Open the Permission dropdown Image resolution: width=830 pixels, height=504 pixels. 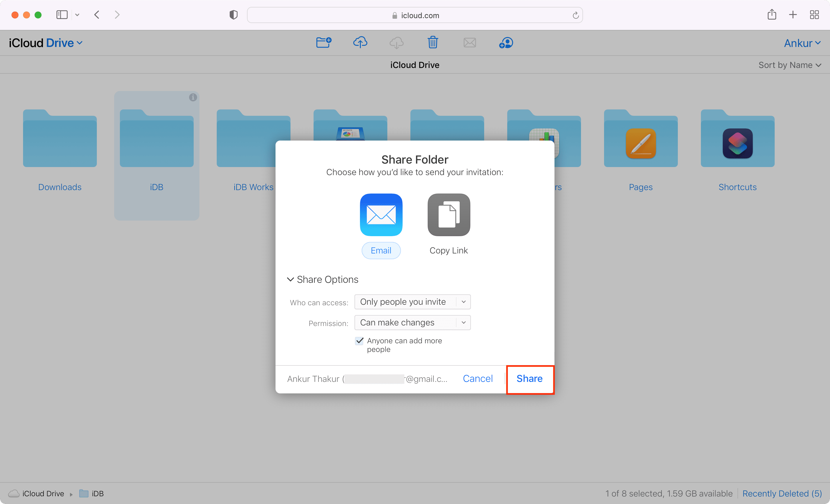click(x=412, y=323)
